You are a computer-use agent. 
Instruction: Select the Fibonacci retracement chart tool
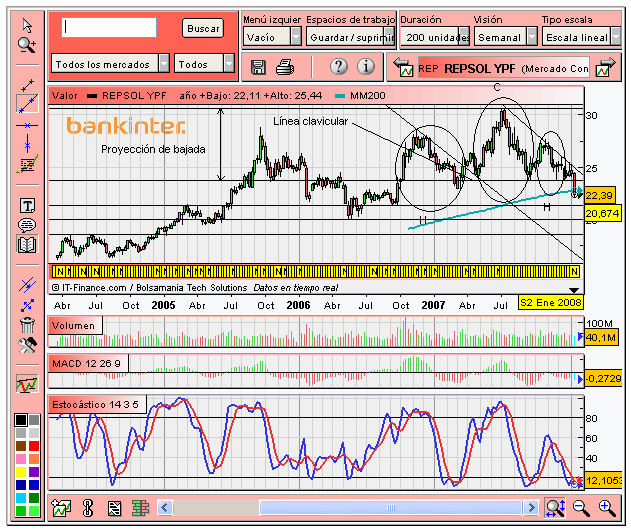(x=27, y=164)
